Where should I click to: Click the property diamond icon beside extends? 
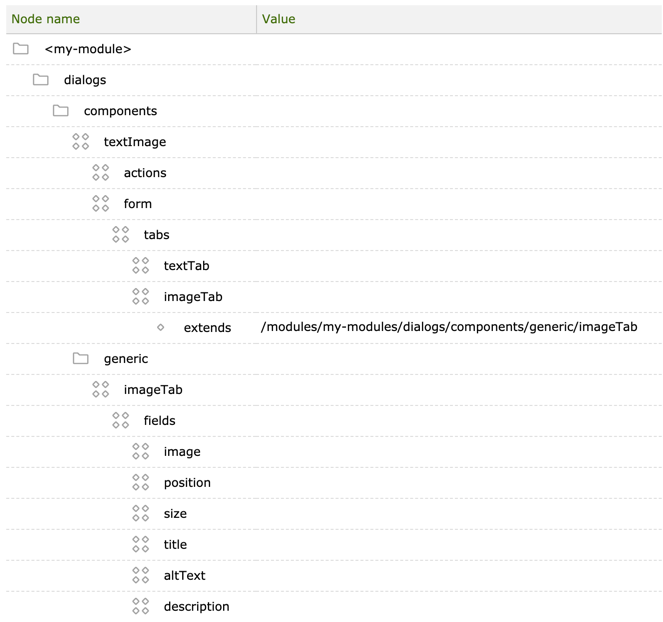(x=160, y=327)
